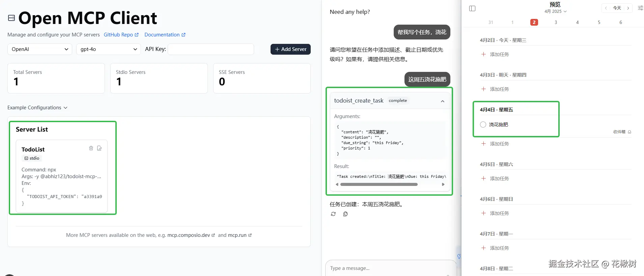Collapse the todoist_create_task details

click(x=443, y=101)
